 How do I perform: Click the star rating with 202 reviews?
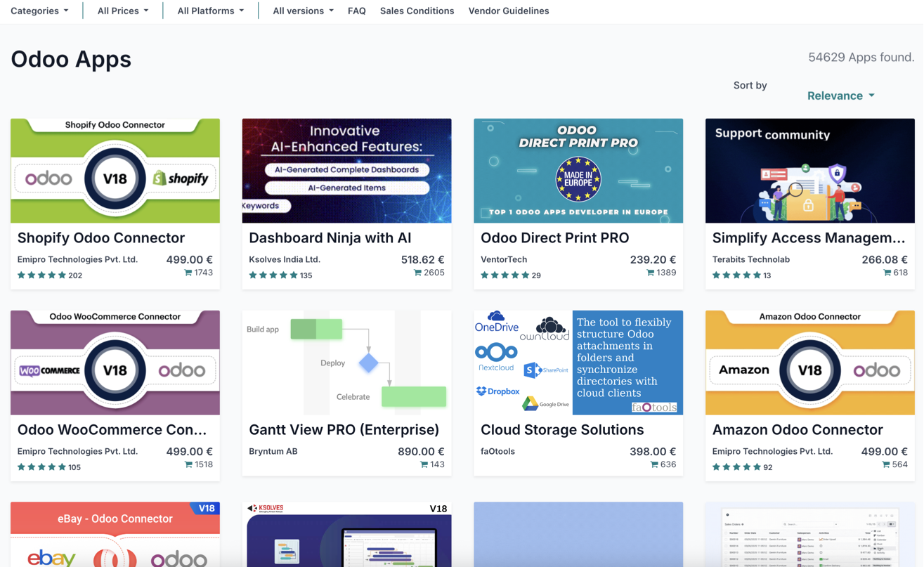point(41,275)
